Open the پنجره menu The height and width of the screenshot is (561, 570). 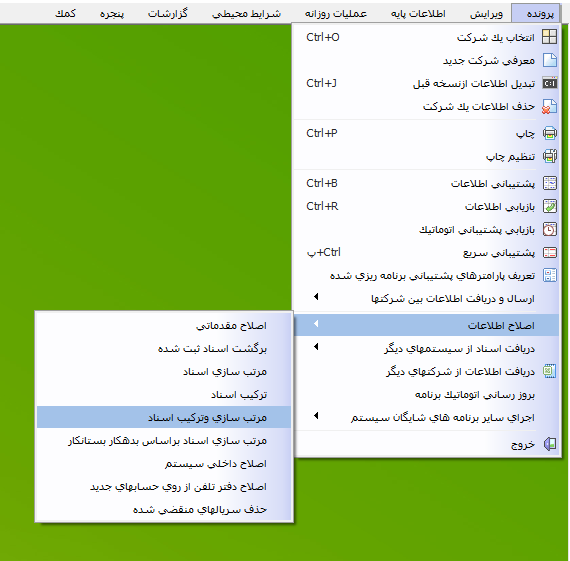click(x=112, y=14)
